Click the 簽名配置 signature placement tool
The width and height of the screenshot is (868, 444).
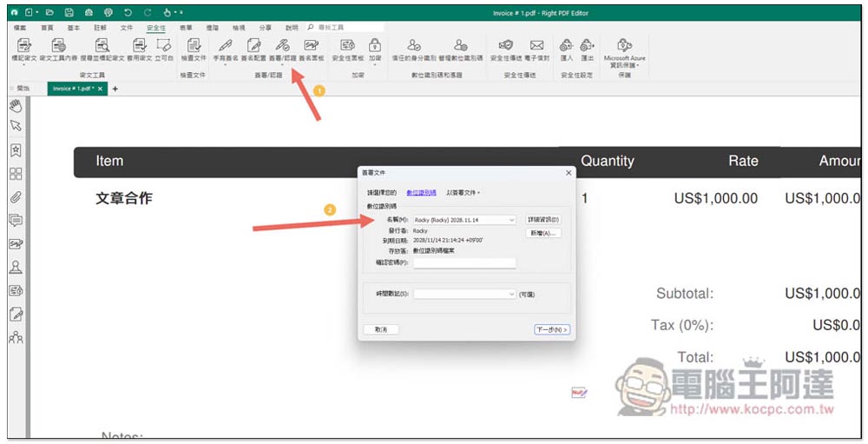tap(253, 50)
